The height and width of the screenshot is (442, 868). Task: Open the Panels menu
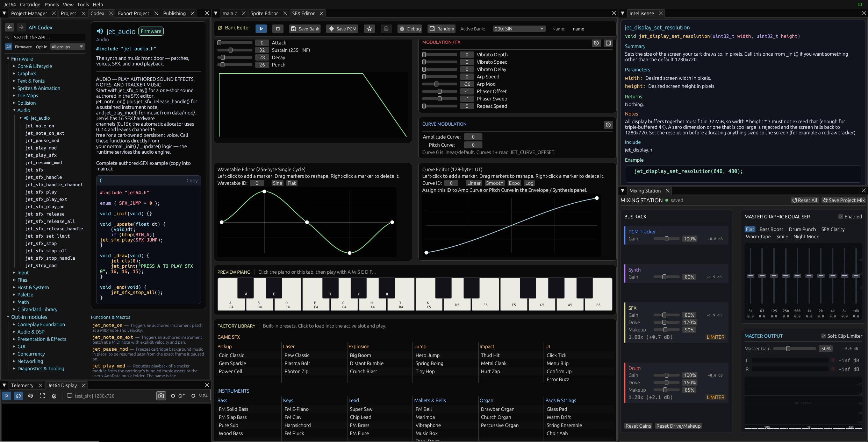tap(52, 5)
